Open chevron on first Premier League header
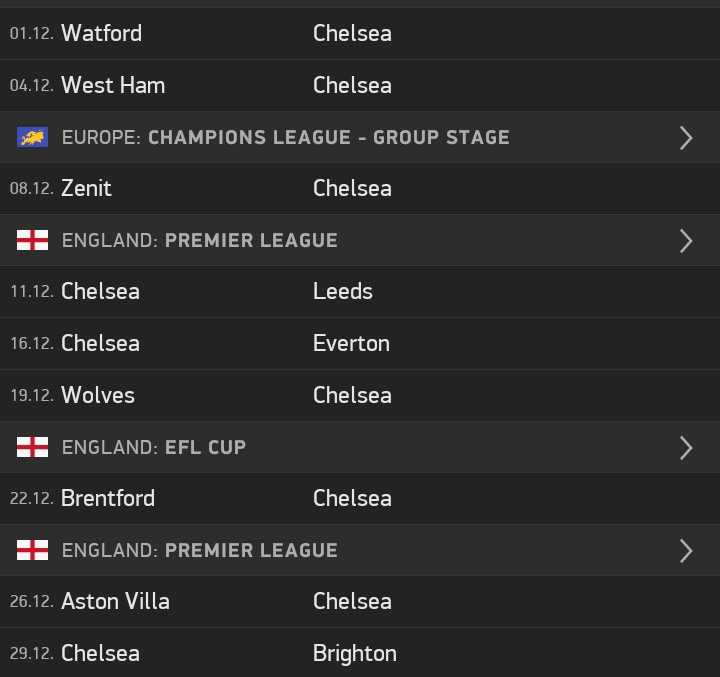Screen dimensions: 720x677 pyautogui.click(x=686, y=241)
